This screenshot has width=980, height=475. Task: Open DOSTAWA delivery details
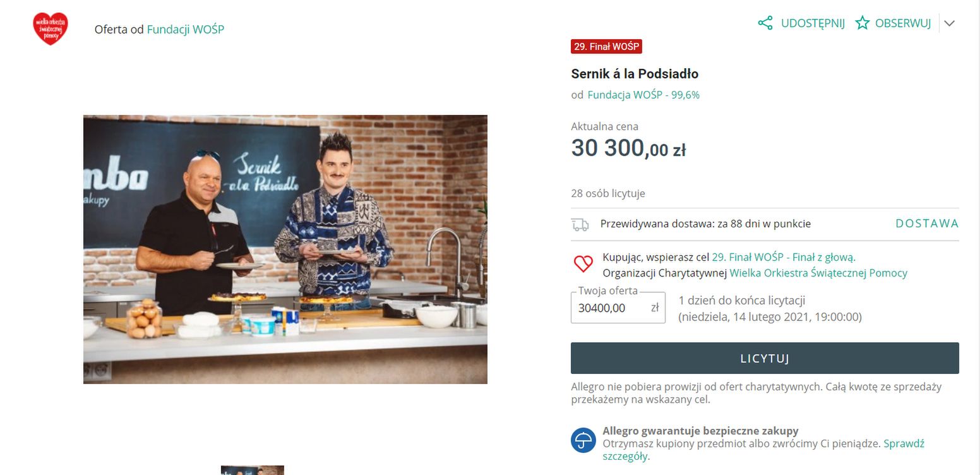[927, 223]
